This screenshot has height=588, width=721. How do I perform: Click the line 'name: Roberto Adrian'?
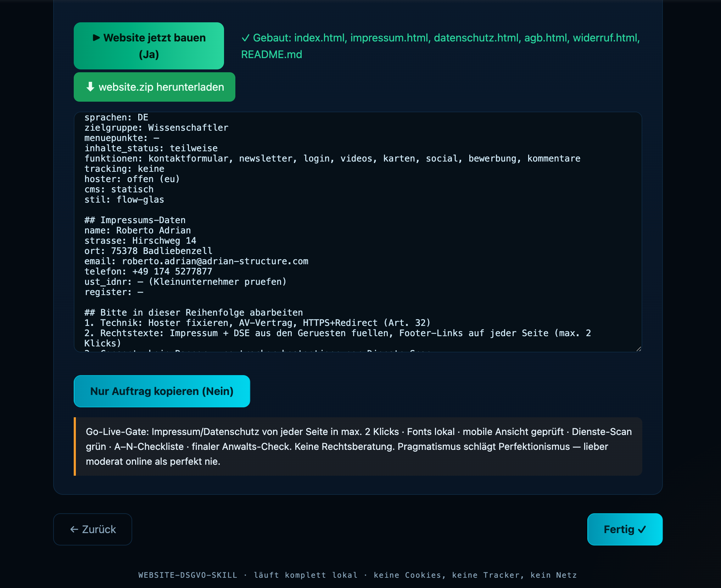point(138,230)
